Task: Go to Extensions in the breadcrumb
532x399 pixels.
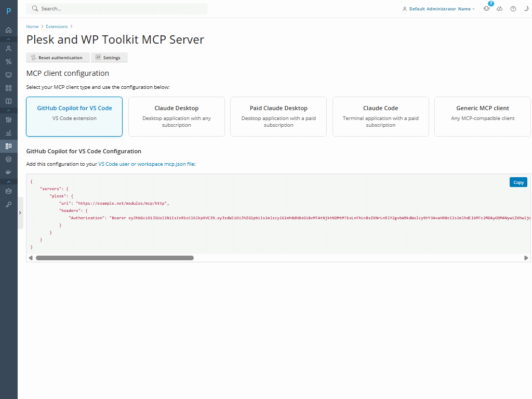Action: click(x=57, y=26)
